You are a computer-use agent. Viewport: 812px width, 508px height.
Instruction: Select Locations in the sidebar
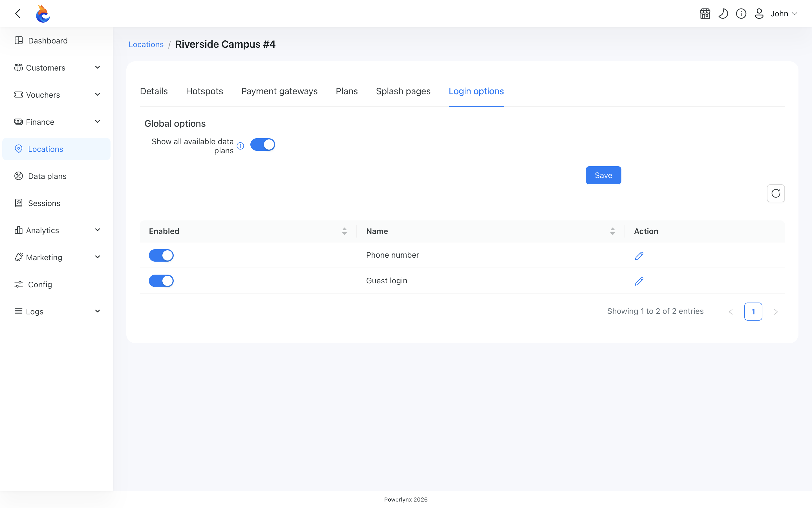(x=56, y=149)
